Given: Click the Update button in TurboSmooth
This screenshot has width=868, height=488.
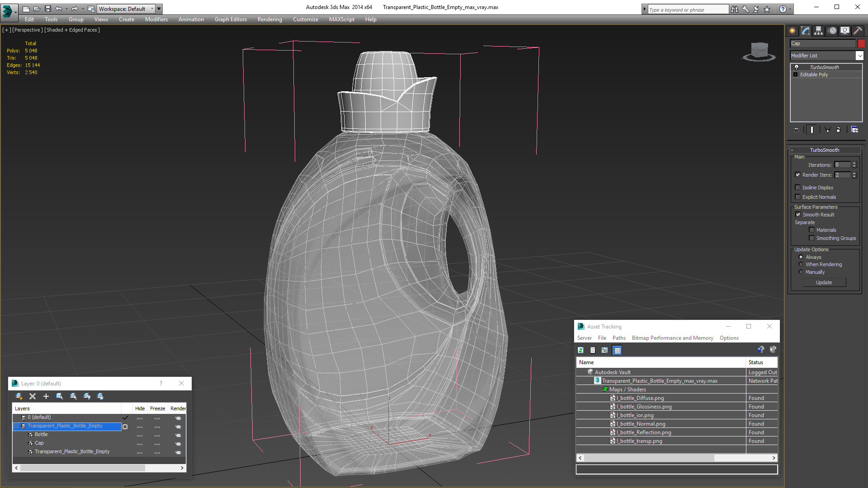Looking at the screenshot, I should (x=824, y=282).
